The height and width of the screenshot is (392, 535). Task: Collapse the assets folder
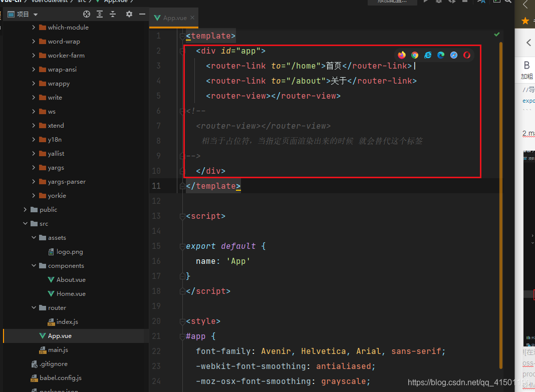coord(34,237)
